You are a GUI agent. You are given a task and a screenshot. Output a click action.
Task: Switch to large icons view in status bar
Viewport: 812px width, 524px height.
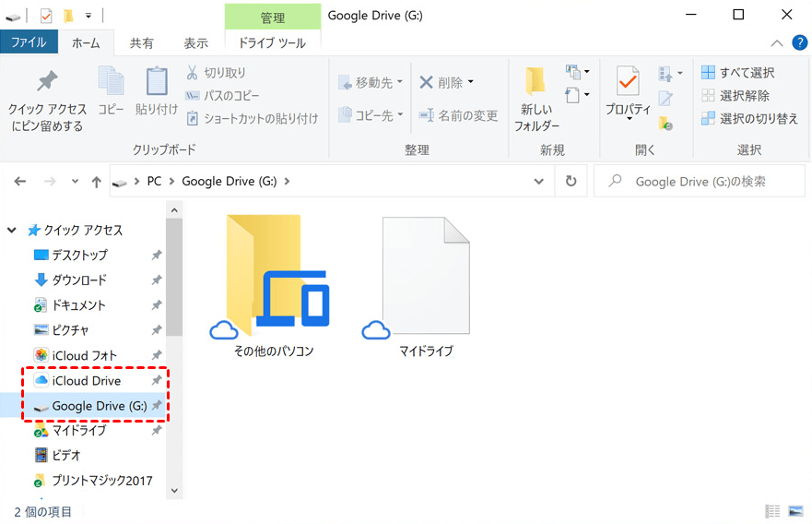[796, 511]
